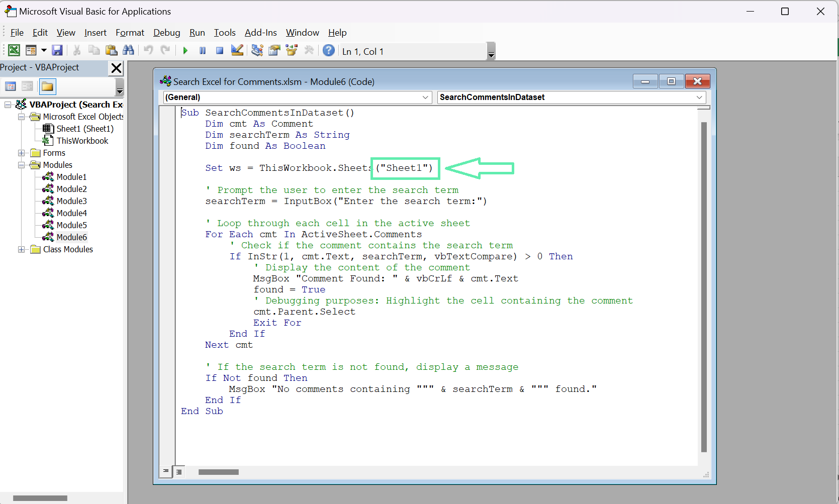Switch to Full Module View button
The image size is (839, 504).
178,471
